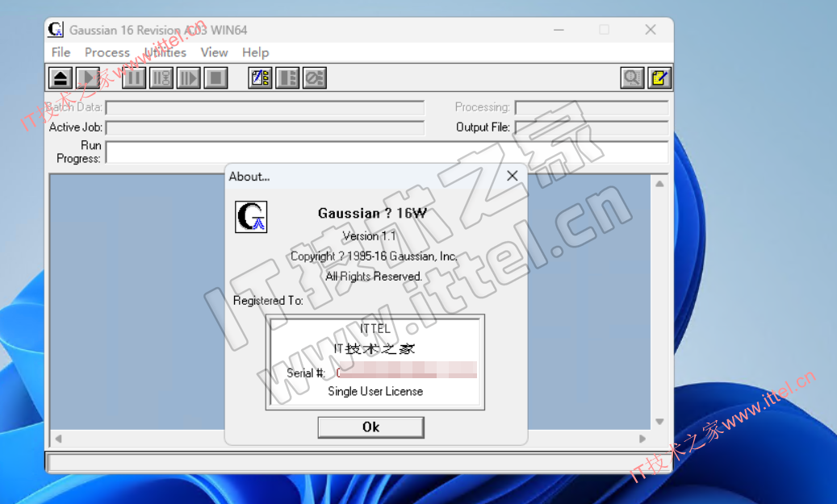Click the end batch run icon
The width and height of the screenshot is (837, 504).
coord(314,78)
